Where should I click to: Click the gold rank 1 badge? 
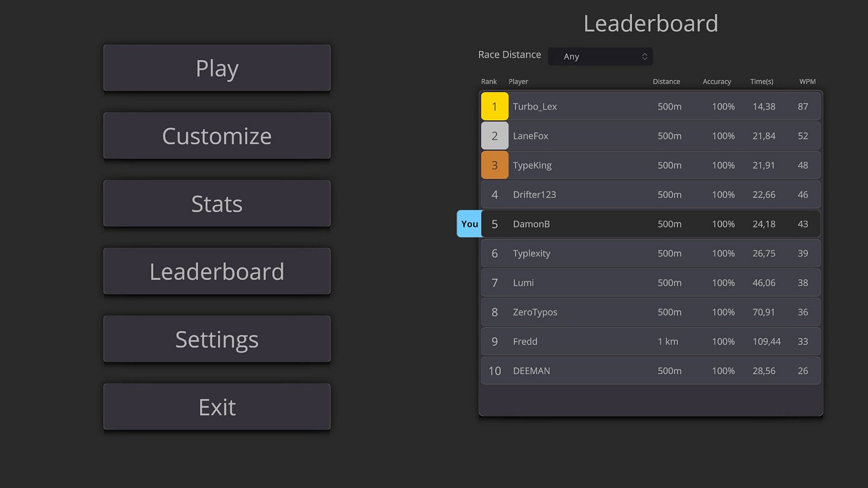click(x=495, y=107)
